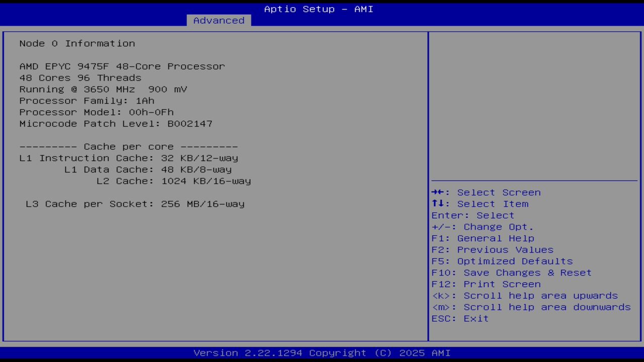Click the L1 Data Cache line

[148, 169]
